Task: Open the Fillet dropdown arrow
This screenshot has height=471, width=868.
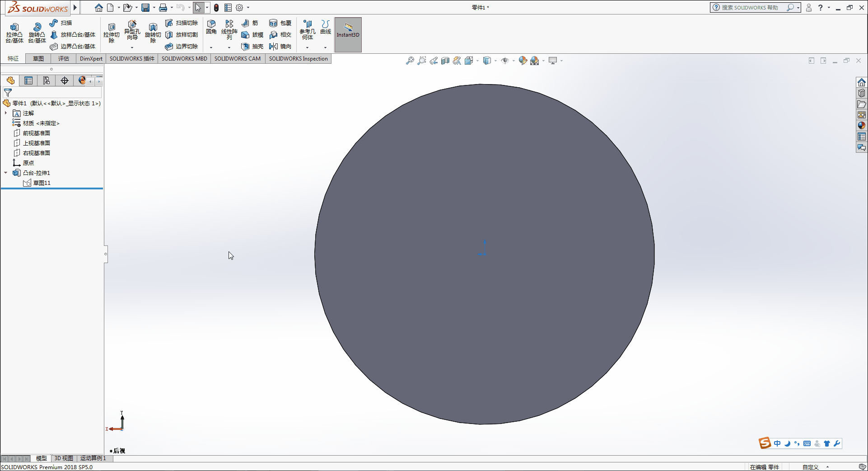Action: point(211,47)
